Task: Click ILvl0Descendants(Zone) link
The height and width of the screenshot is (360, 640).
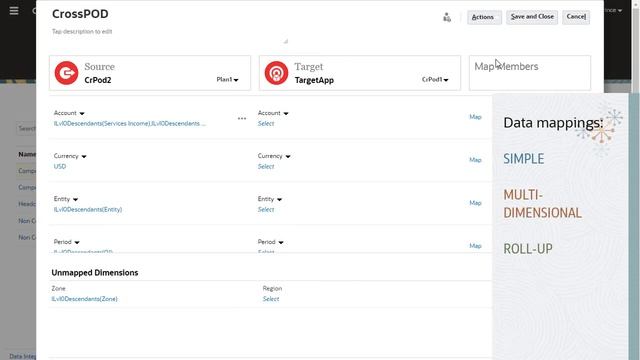Action: [x=84, y=299]
